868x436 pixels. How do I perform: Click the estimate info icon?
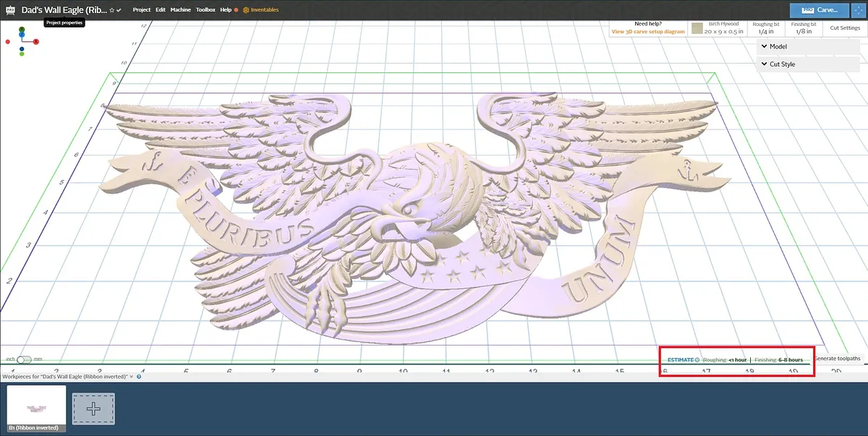click(x=697, y=359)
